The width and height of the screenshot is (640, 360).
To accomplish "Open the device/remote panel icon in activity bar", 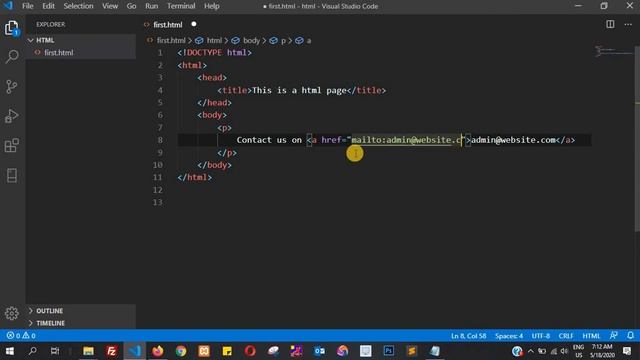I will (12, 176).
